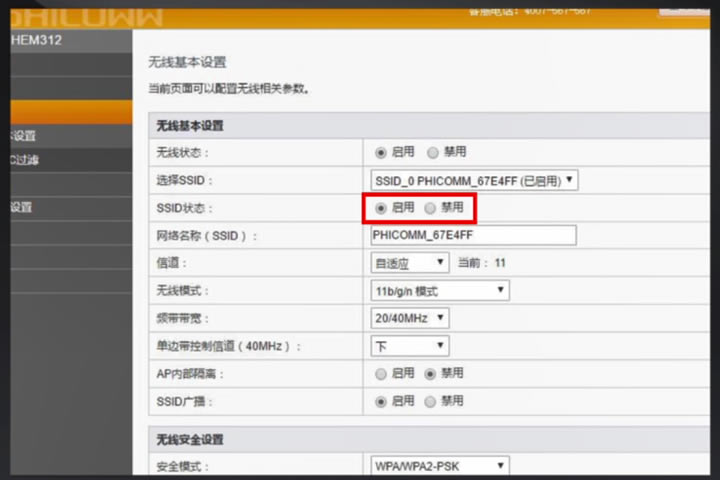Open the 单边带控制信道 dropdown
Screen dimensions: 720x480
(x=410, y=346)
